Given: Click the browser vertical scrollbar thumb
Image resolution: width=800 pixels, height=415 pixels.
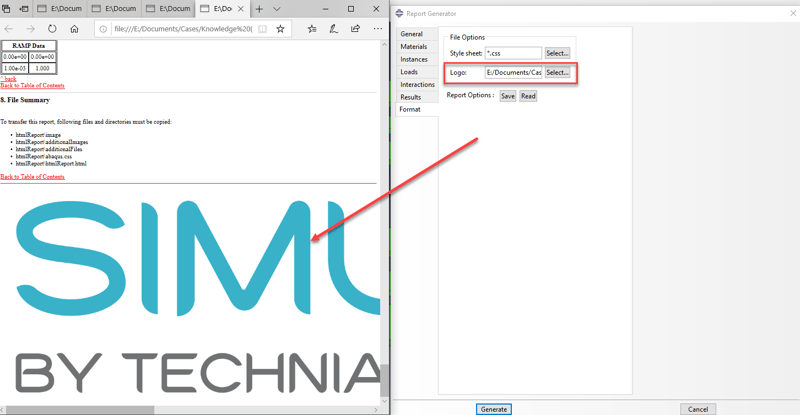Looking at the screenshot, I should [x=385, y=381].
